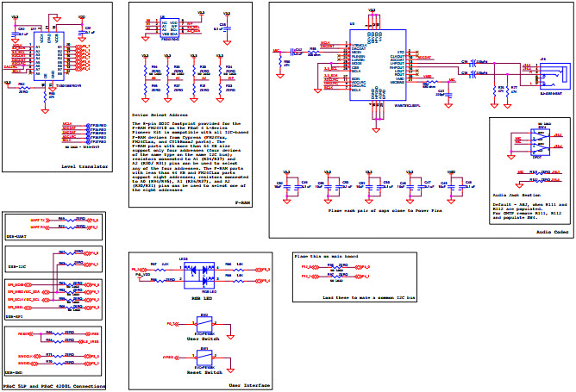
Task: Click the Audio Codec section label
Action: 549,232
